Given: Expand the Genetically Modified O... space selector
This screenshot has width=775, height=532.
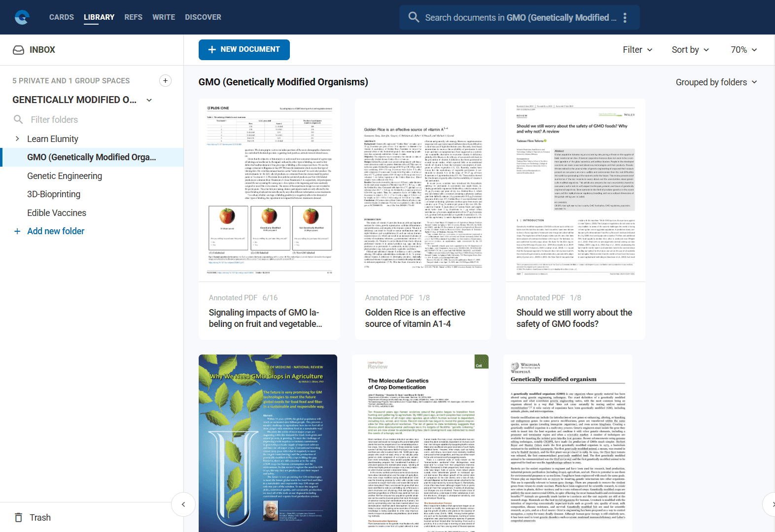Looking at the screenshot, I should 149,100.
